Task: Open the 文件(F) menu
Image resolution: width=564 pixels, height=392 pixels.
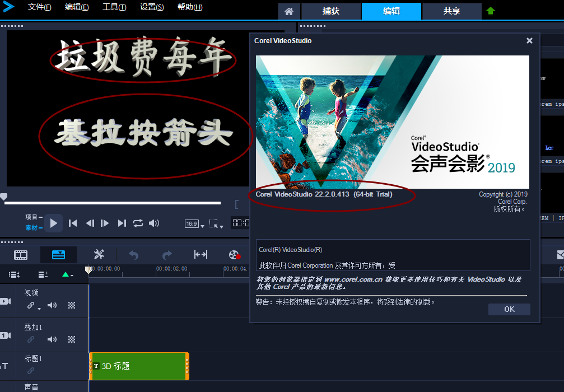Action: [39, 7]
